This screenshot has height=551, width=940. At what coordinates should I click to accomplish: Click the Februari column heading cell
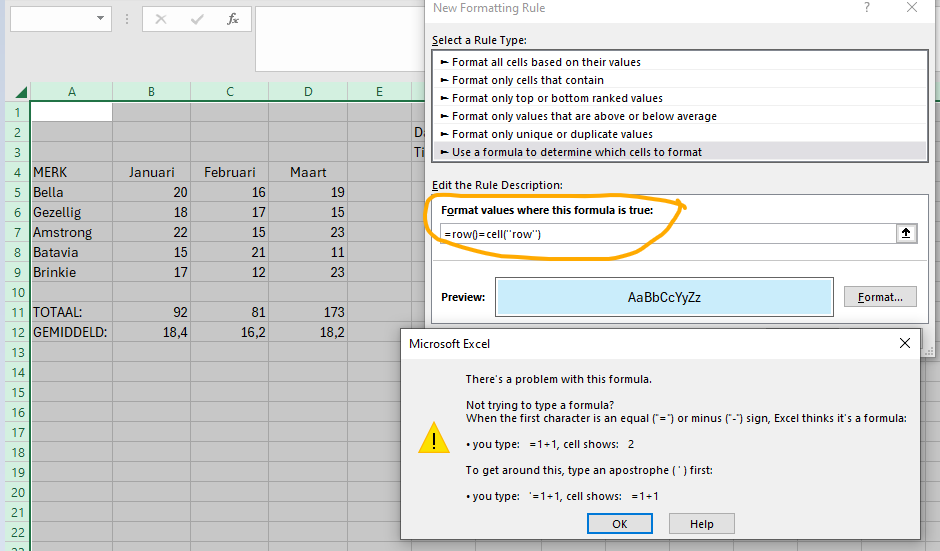[230, 172]
